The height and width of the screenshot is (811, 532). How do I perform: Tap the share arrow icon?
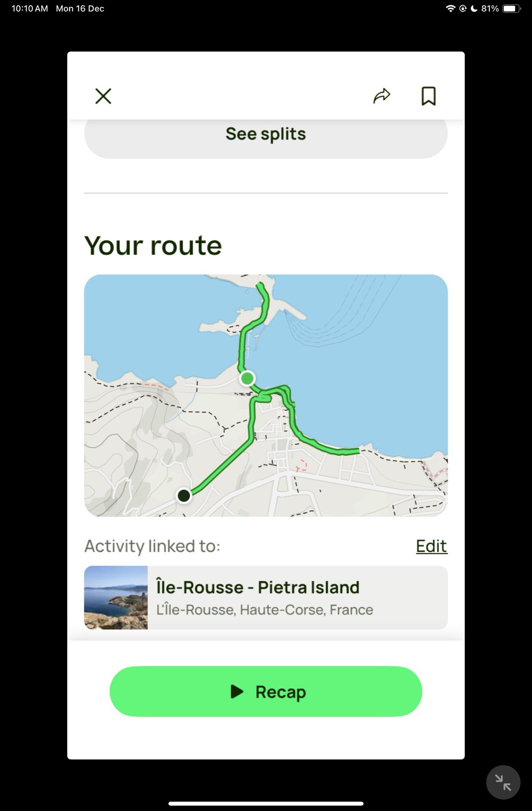(x=382, y=96)
